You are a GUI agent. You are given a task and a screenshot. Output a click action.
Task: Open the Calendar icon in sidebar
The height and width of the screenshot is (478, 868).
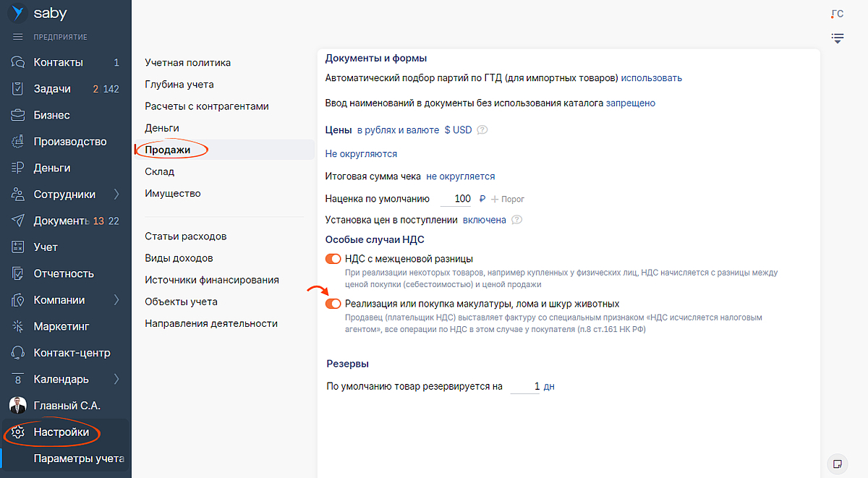tap(19, 379)
